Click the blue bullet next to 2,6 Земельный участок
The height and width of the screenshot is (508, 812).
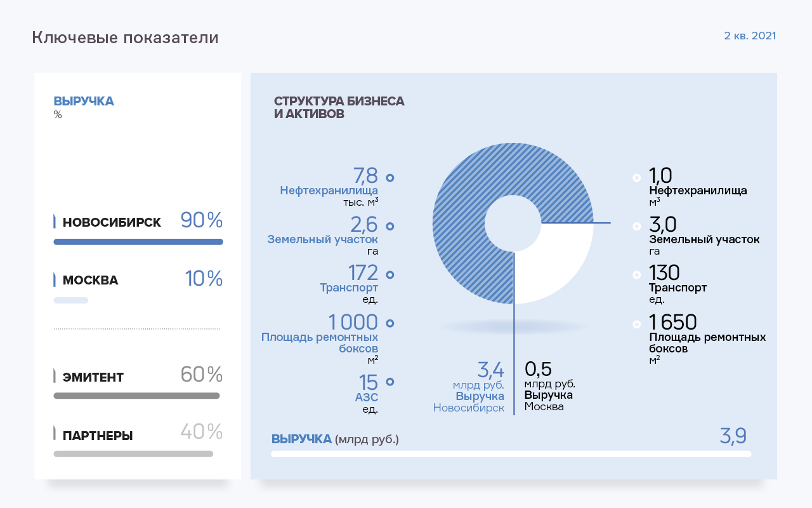pos(390,226)
